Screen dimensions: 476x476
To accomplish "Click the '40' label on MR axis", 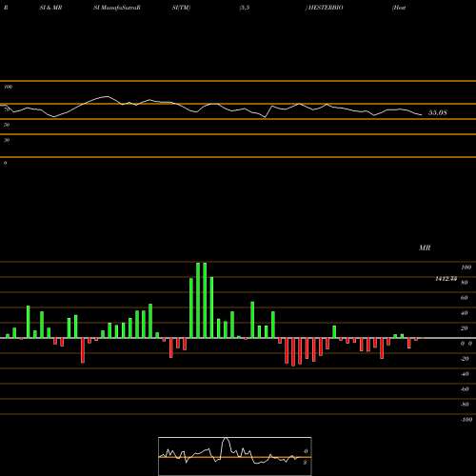I will tap(465, 313).
